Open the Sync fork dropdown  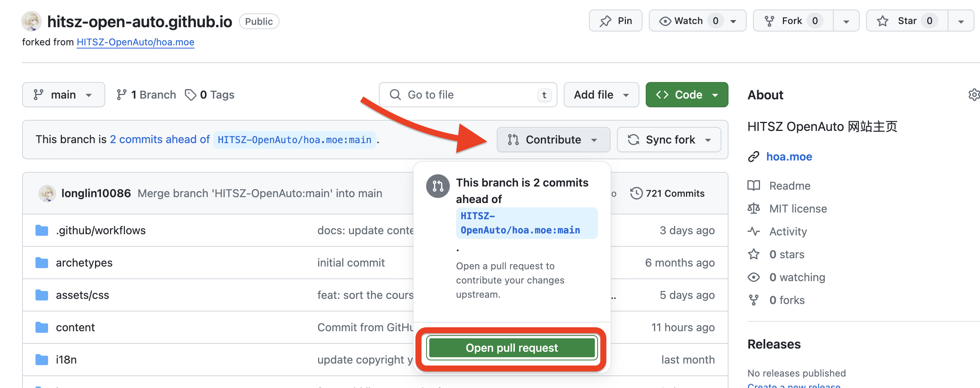pos(669,140)
